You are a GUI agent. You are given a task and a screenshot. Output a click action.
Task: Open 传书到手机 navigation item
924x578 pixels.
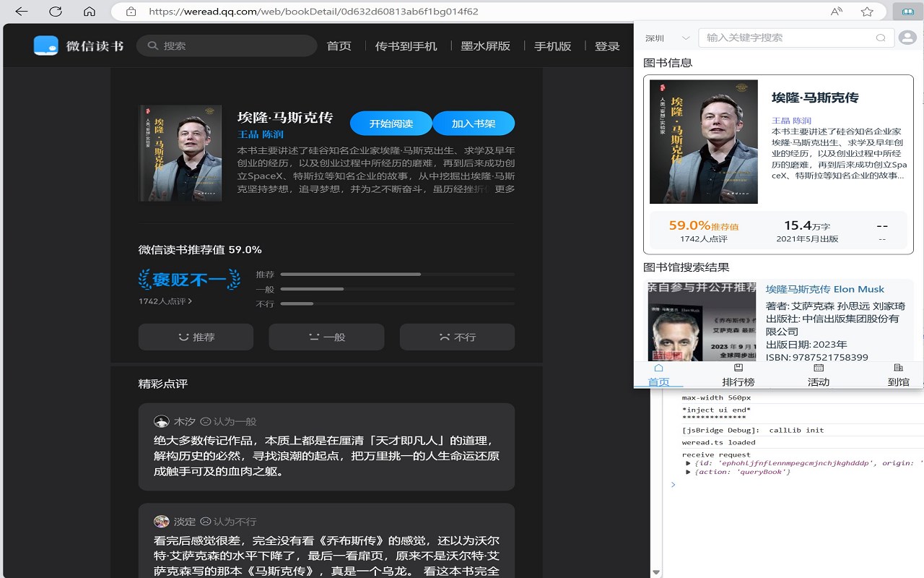[406, 46]
